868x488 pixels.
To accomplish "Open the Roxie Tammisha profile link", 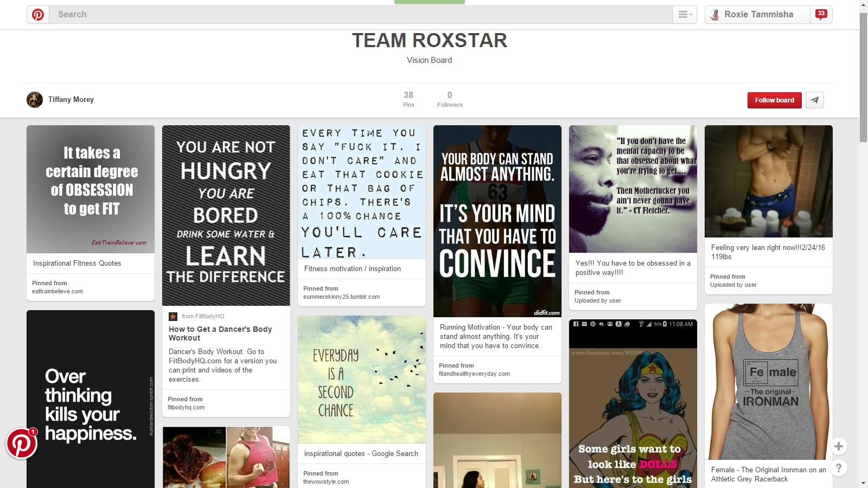I will [x=758, y=15].
